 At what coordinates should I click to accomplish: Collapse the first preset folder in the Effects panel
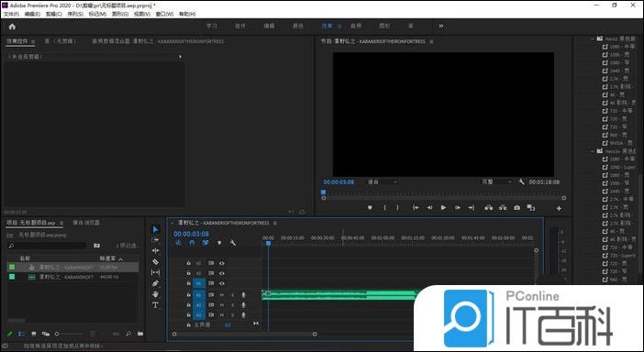(x=593, y=38)
